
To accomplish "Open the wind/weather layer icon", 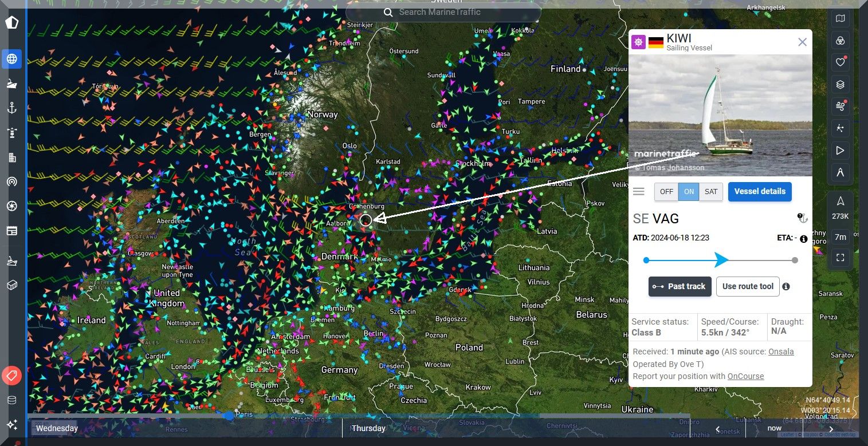I will (840, 106).
